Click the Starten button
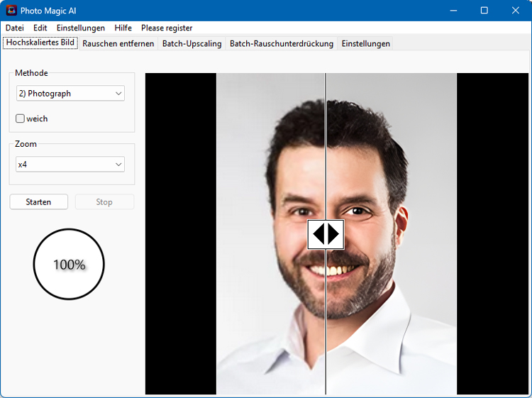 point(39,202)
